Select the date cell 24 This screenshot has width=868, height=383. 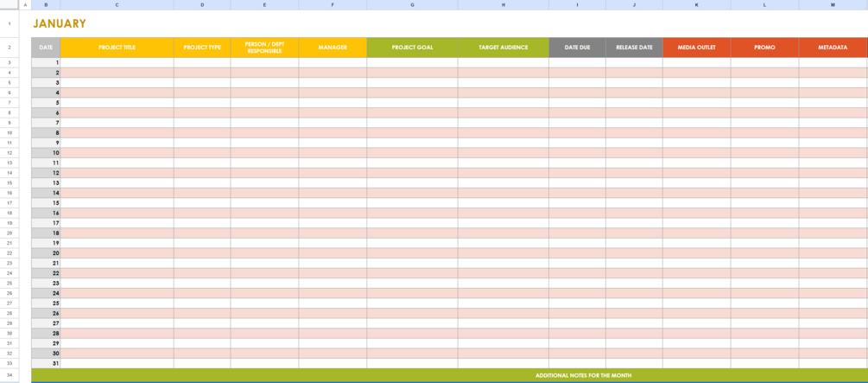click(x=46, y=293)
